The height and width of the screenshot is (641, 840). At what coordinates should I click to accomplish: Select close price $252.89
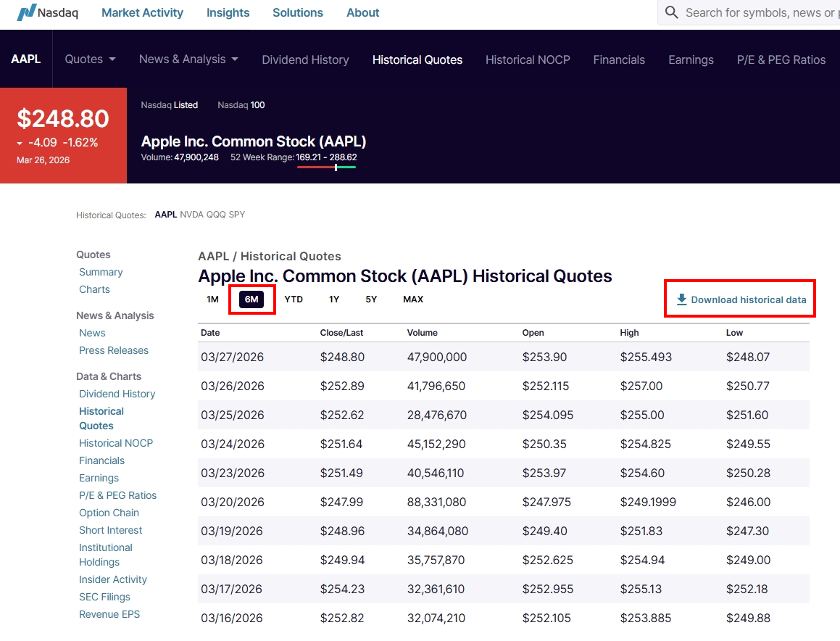pos(342,386)
